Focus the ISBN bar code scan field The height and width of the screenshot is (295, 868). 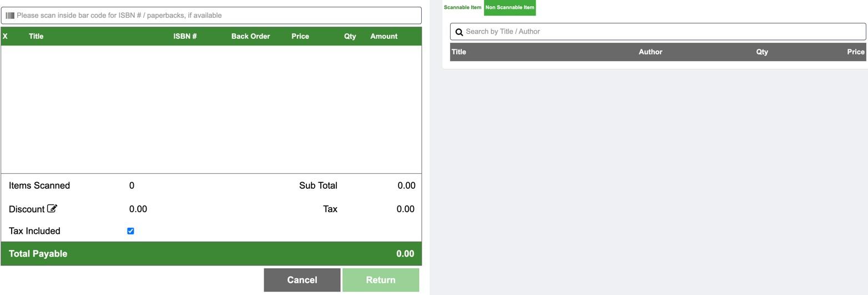211,16
